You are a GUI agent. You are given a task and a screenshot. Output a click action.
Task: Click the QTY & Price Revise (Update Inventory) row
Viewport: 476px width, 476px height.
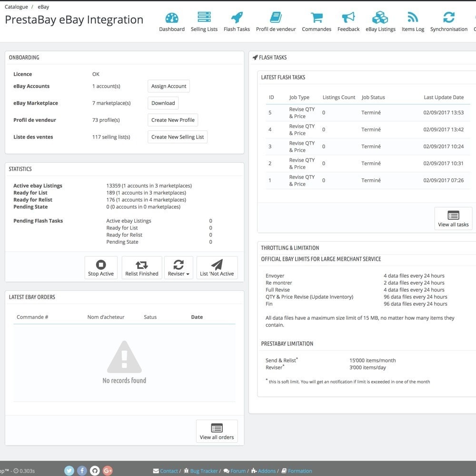tap(357, 297)
